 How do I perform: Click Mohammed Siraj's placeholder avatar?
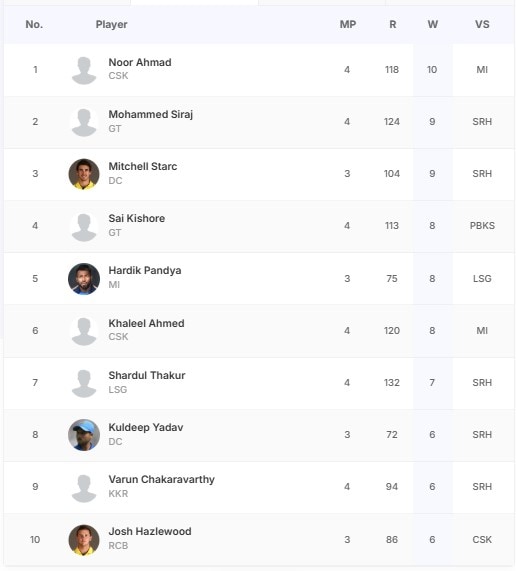point(84,122)
